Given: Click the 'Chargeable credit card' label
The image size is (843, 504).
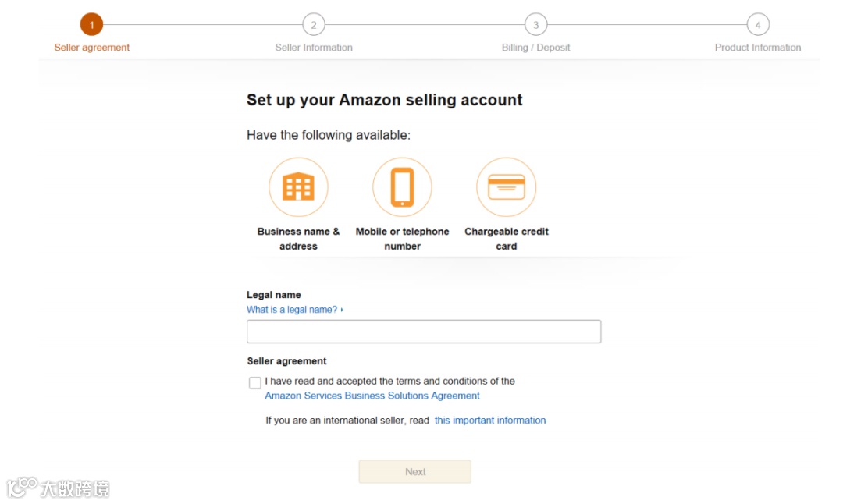Looking at the screenshot, I should pos(506,239).
